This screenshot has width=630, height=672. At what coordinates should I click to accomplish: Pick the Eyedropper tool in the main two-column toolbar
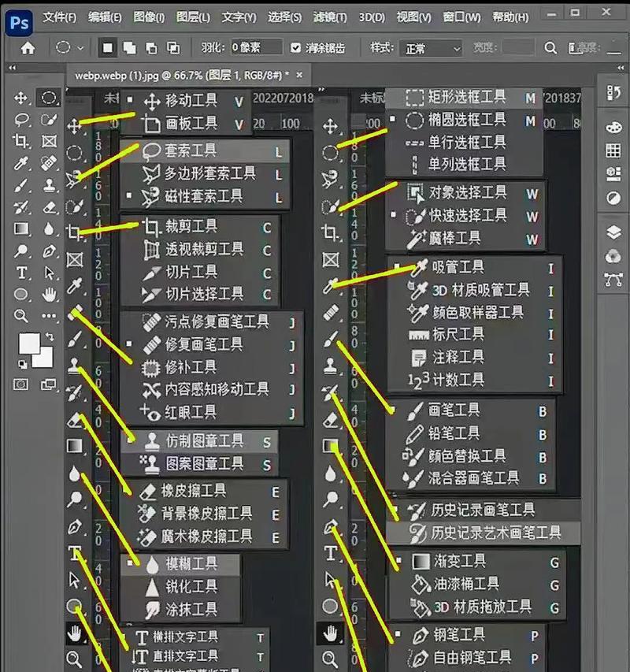(x=20, y=163)
